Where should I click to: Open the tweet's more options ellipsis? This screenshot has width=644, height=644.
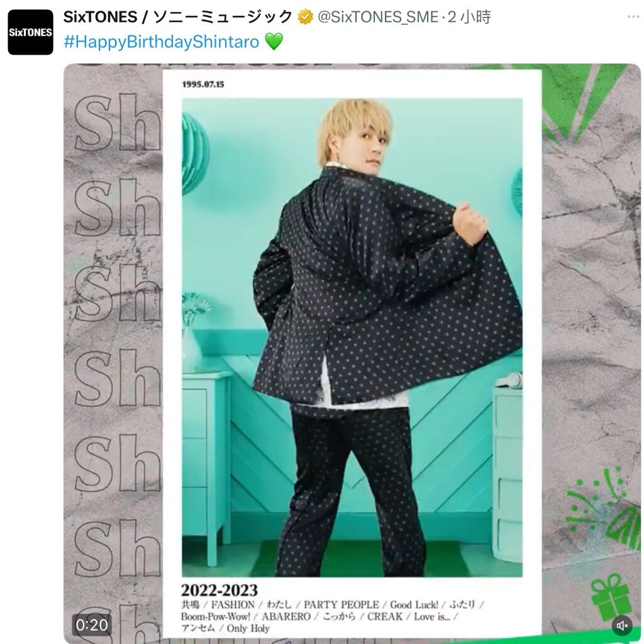point(633,16)
